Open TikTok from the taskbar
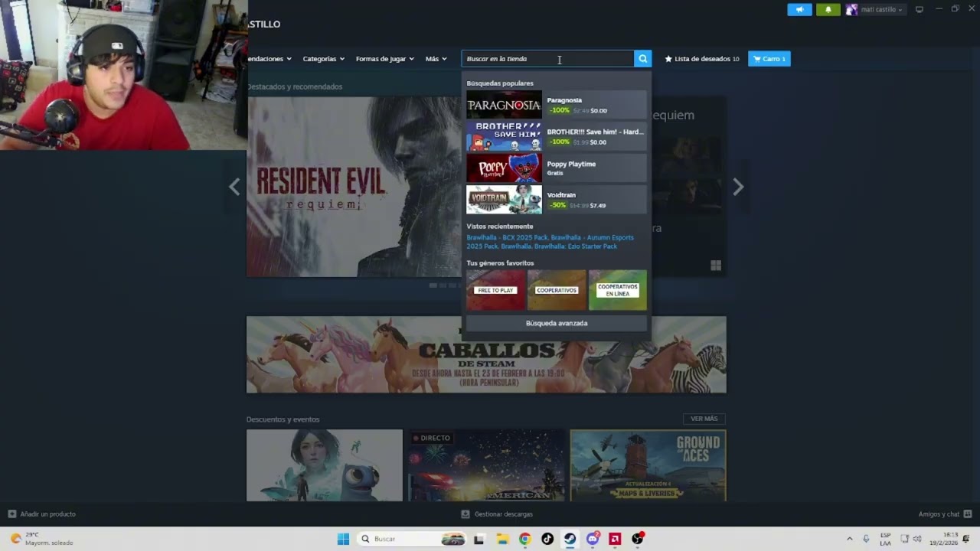The width and height of the screenshot is (980, 551). click(547, 539)
